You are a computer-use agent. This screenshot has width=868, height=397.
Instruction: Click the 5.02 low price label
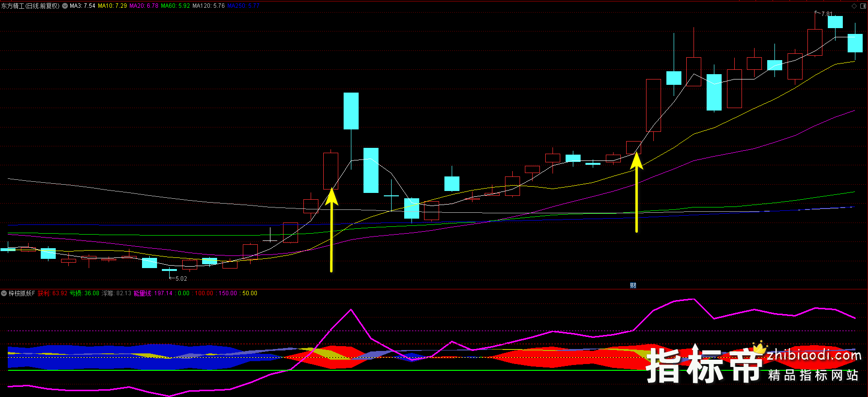point(181,279)
